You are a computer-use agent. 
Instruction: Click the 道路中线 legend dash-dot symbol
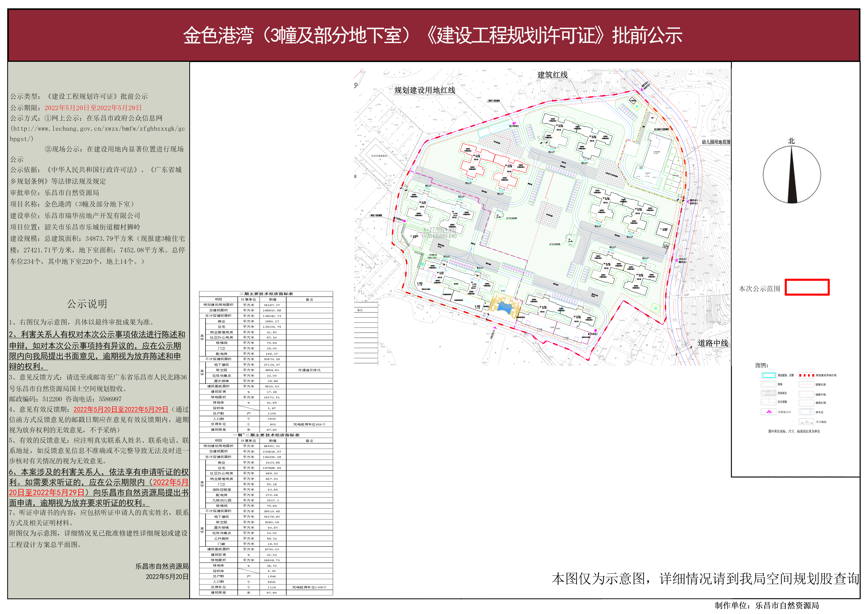(806, 394)
